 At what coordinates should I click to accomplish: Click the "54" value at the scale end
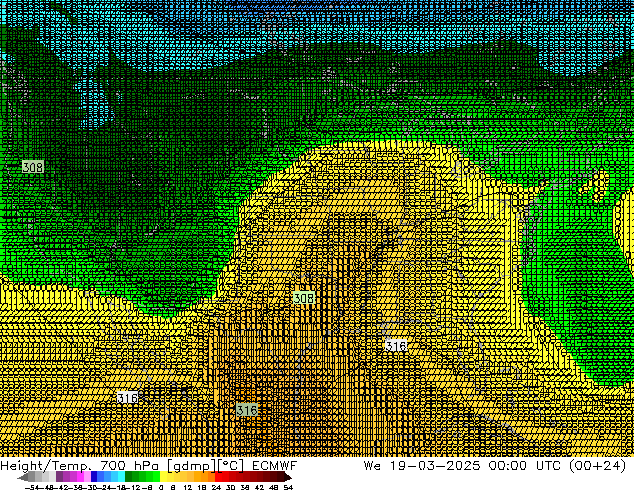pyautogui.click(x=288, y=487)
